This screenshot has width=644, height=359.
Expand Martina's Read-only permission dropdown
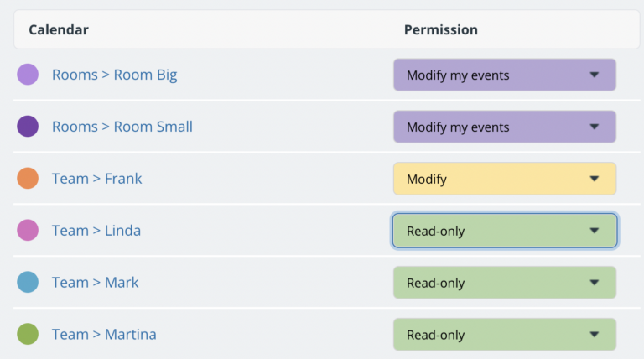505,335
